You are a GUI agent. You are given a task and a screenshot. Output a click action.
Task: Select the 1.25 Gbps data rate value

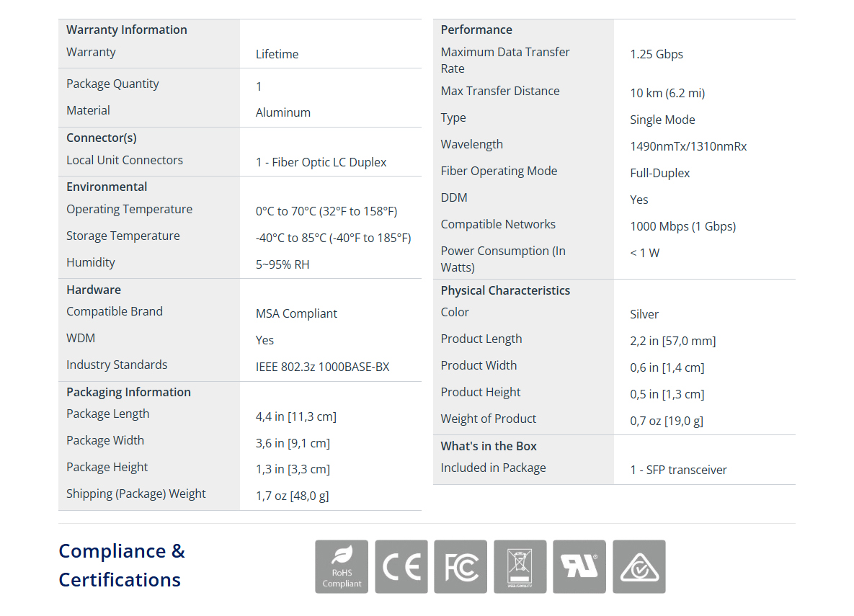(657, 55)
